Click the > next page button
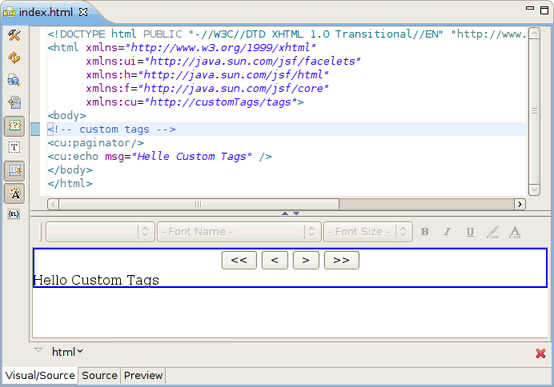This screenshot has height=387, width=554. coord(306,260)
